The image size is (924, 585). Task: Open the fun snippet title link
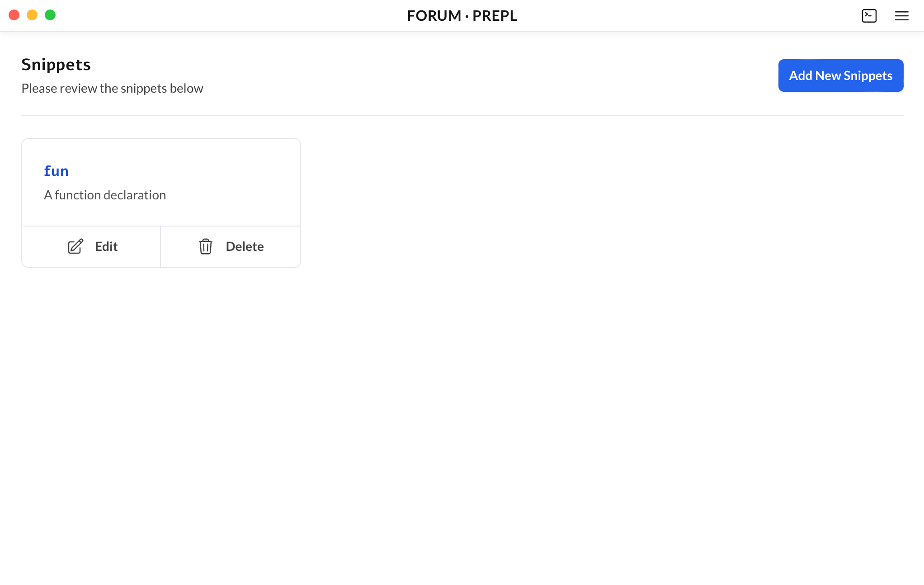tap(56, 171)
